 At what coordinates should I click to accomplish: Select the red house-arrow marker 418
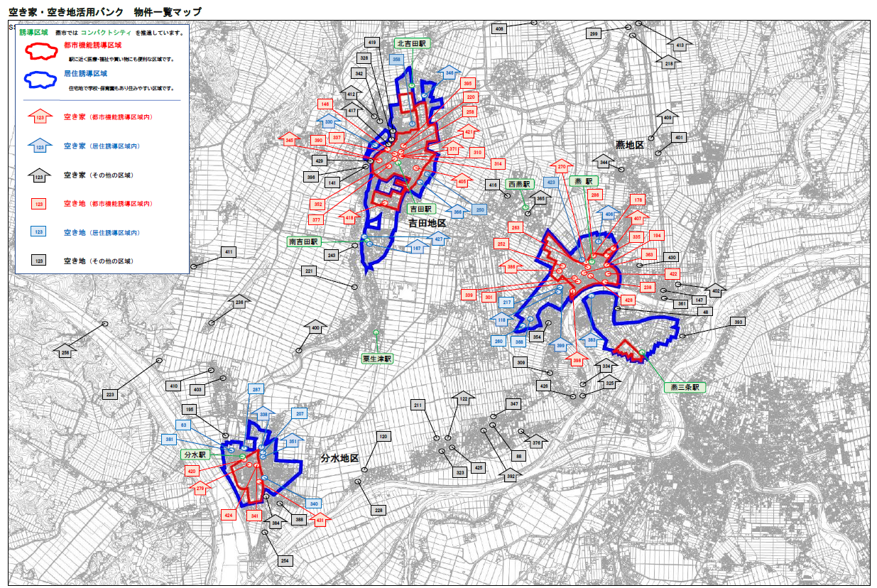point(349,217)
